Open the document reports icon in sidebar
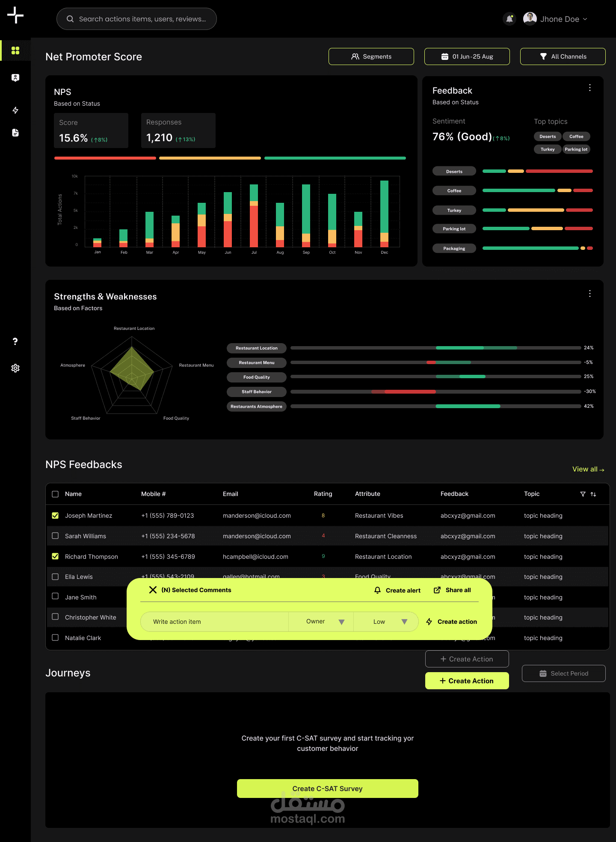The height and width of the screenshot is (842, 616). coord(15,133)
